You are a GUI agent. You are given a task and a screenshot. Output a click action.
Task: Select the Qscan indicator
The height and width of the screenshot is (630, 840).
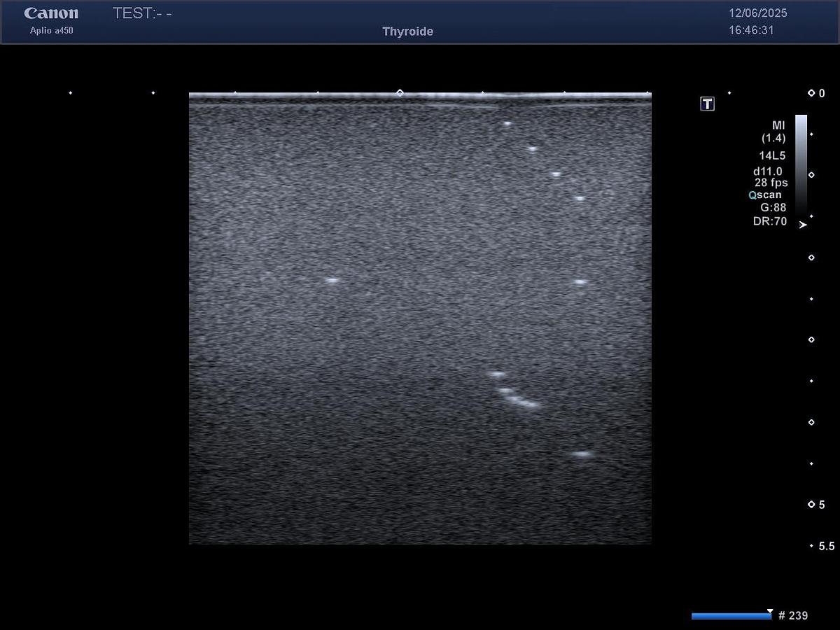click(x=765, y=195)
